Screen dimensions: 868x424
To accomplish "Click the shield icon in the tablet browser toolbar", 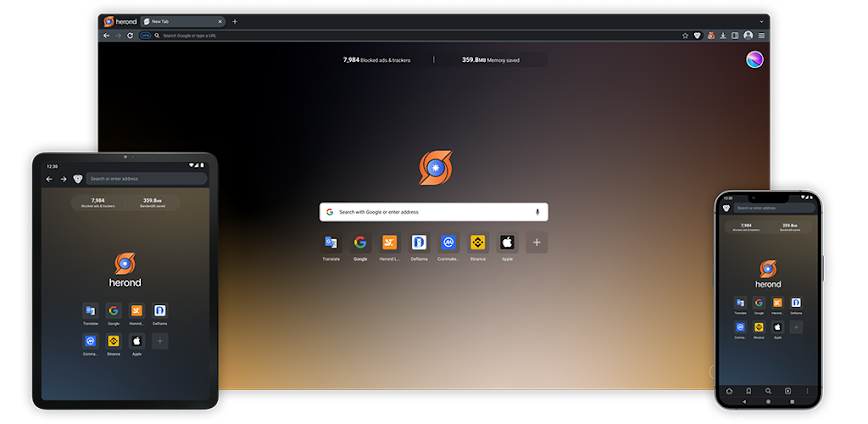I will pos(78,179).
